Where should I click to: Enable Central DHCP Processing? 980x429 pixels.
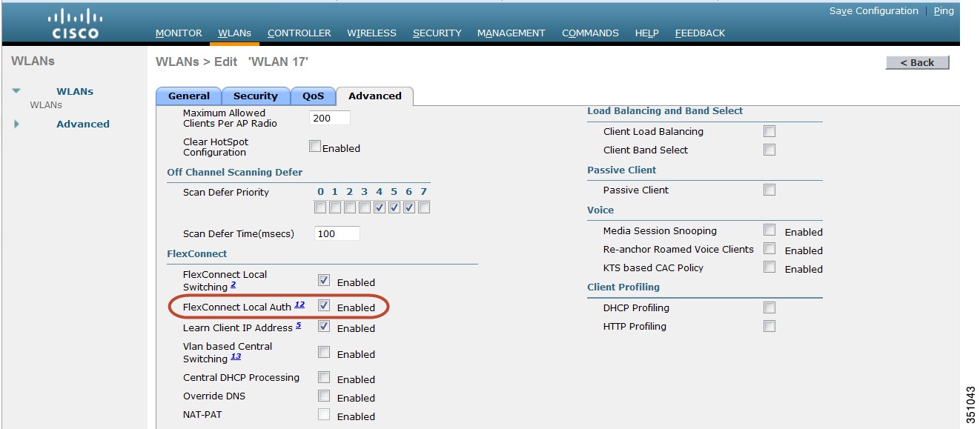pos(324,377)
